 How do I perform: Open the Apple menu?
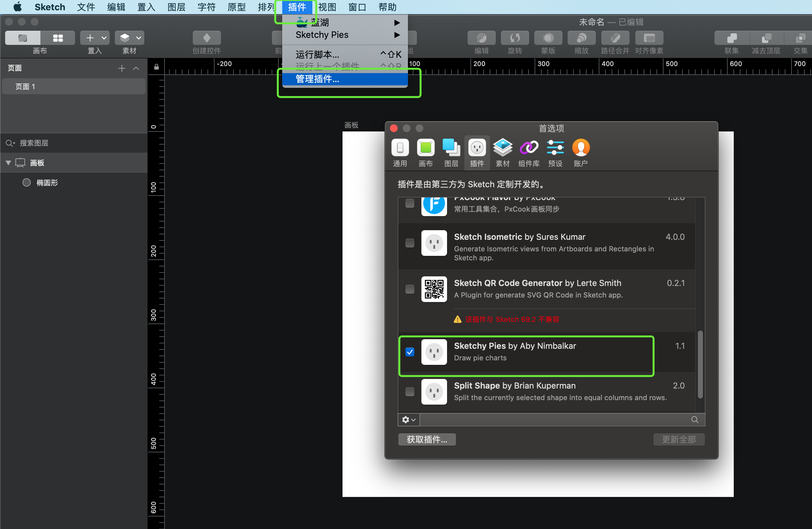18,7
